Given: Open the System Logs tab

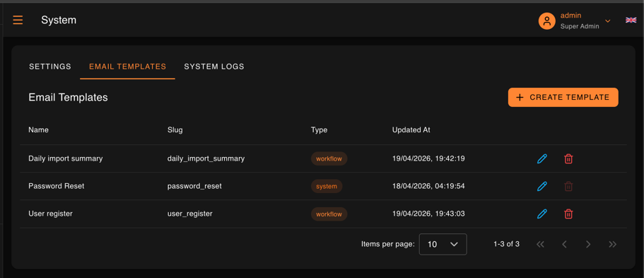Looking at the screenshot, I should (214, 66).
